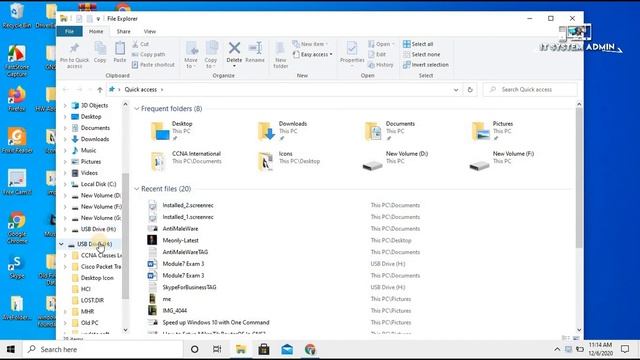Screen dimensions: 640x360
Task: Expand the Downloads tree node
Action: click(65, 139)
